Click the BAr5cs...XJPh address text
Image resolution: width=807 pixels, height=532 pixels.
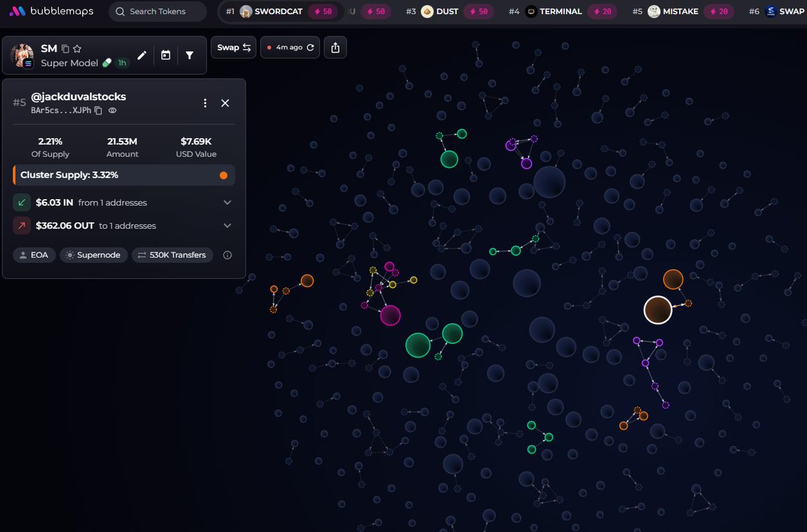(61, 110)
